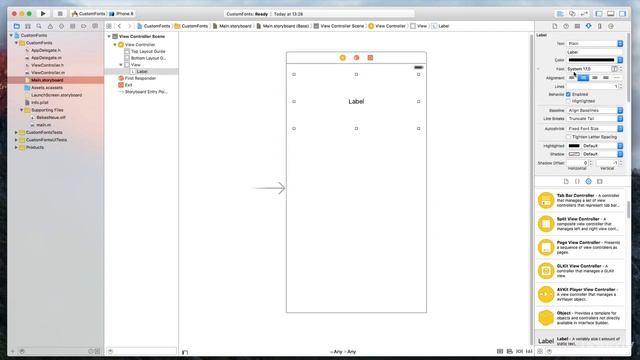
Task: Open the Find navigator
Action: click(39, 26)
